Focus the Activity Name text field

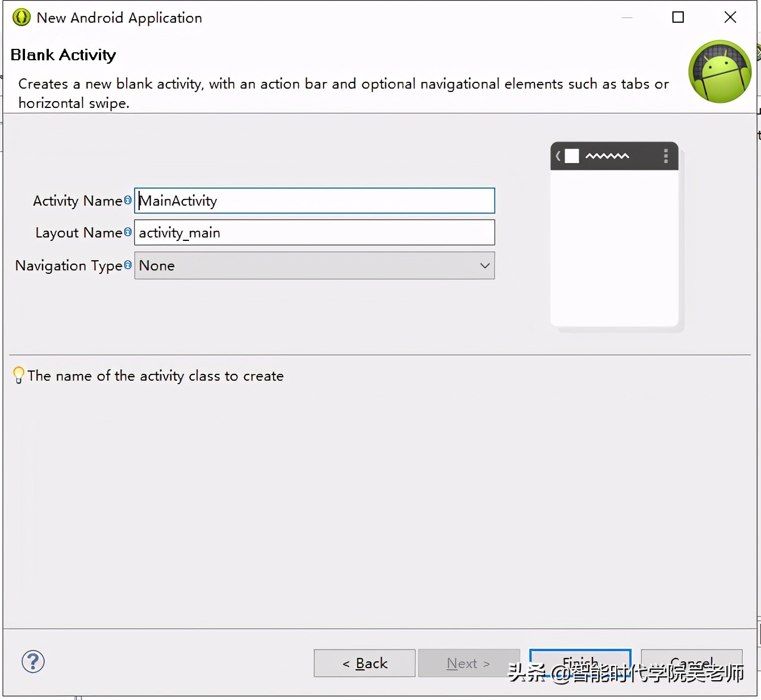pos(315,201)
